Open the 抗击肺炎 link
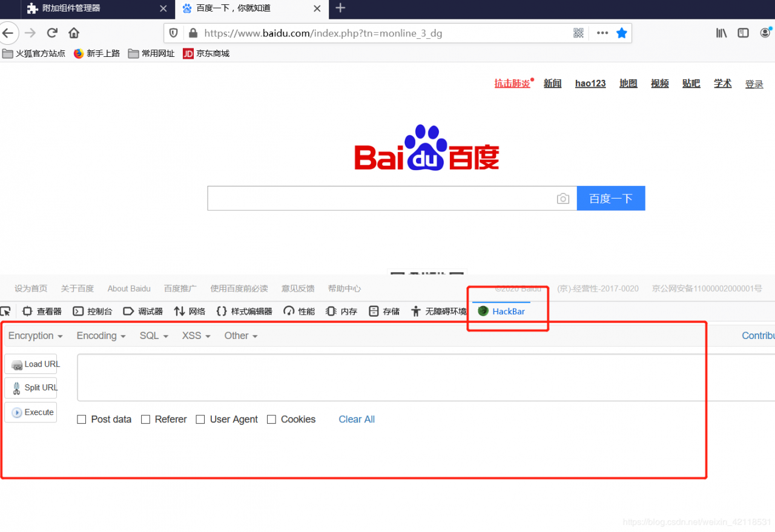Screen dimensions: 775x532 [x=512, y=84]
